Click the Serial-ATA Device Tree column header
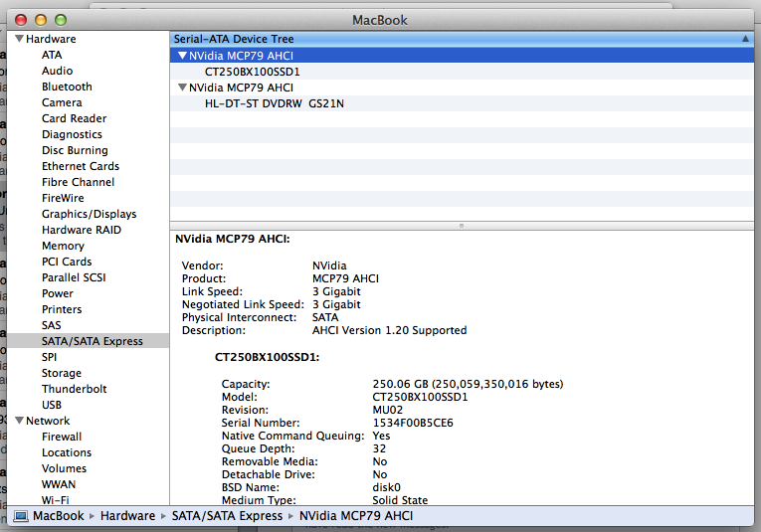The height and width of the screenshot is (532, 761). point(462,39)
